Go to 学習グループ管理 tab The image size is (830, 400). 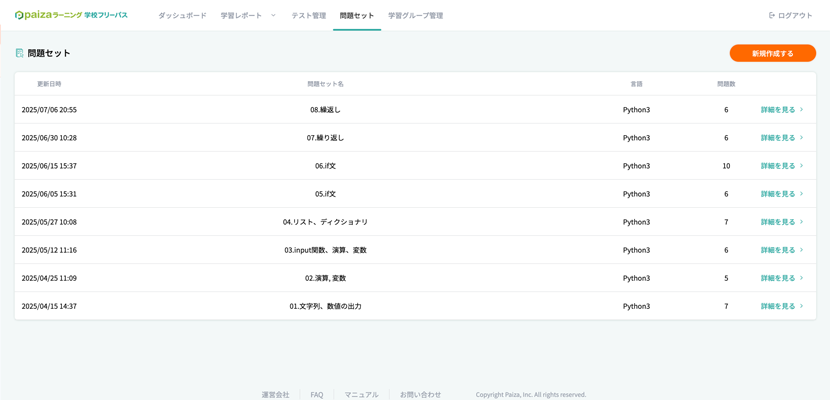click(x=416, y=15)
